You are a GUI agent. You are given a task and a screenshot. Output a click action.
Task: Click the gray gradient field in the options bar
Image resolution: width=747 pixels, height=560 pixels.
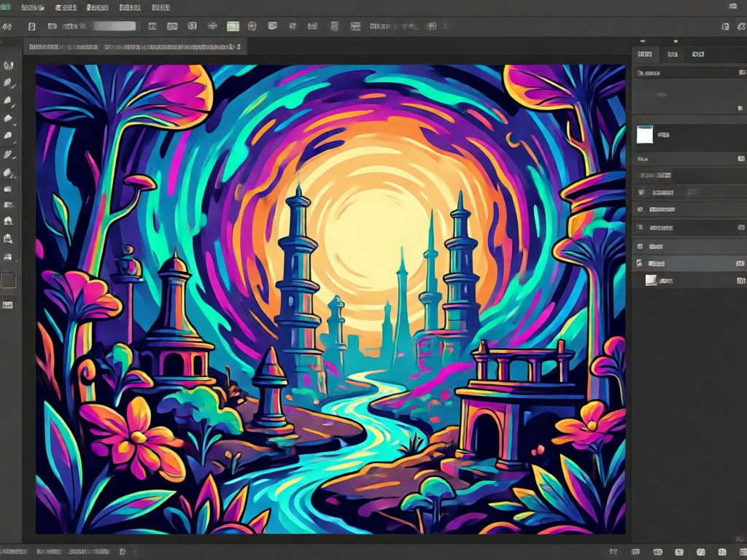click(x=115, y=26)
